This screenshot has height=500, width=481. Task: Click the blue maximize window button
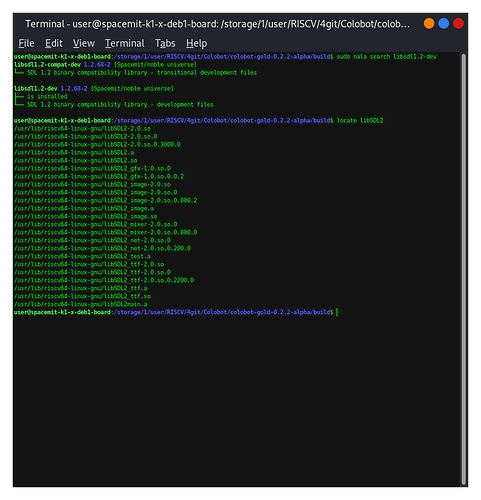pos(443,24)
